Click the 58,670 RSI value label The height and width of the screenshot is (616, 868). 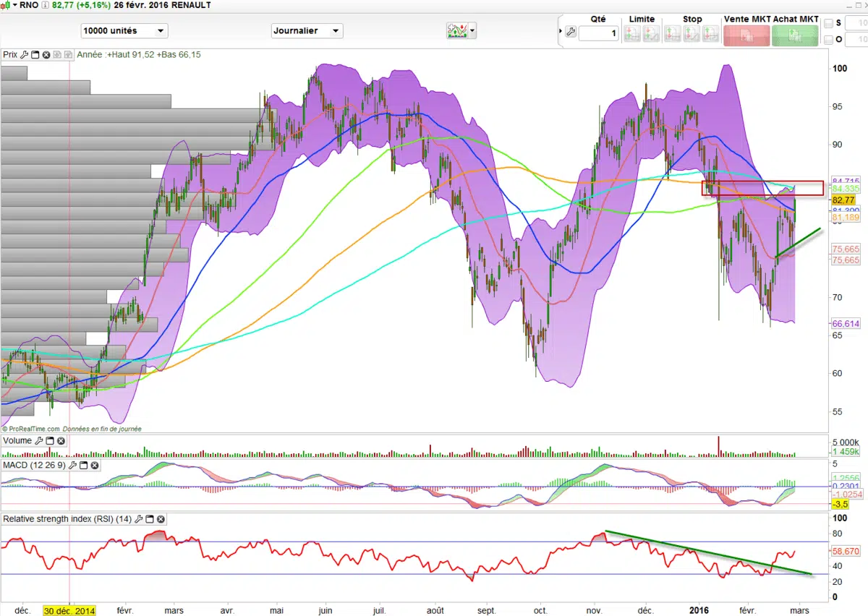pyautogui.click(x=846, y=551)
